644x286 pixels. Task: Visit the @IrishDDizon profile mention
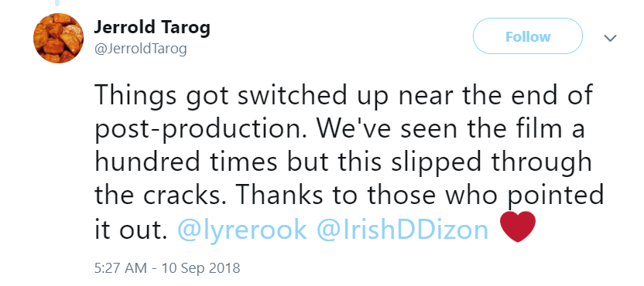click(402, 229)
